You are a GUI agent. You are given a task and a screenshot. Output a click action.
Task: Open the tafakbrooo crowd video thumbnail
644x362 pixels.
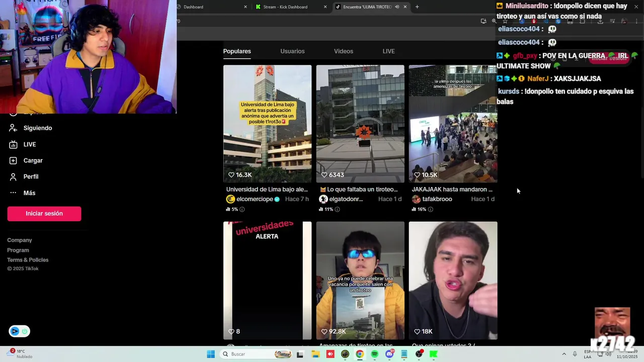(x=453, y=124)
